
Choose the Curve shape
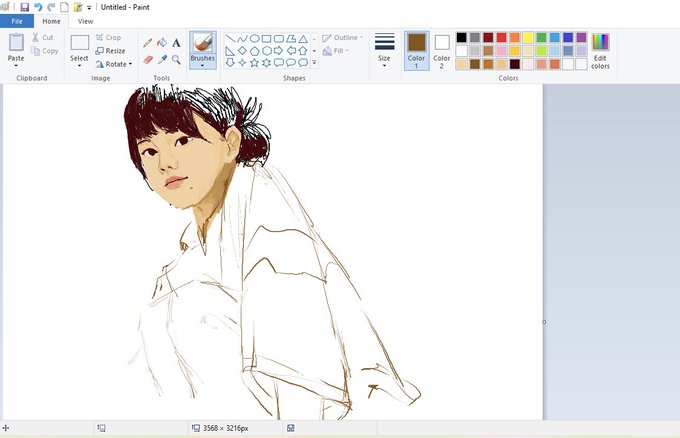click(x=242, y=39)
